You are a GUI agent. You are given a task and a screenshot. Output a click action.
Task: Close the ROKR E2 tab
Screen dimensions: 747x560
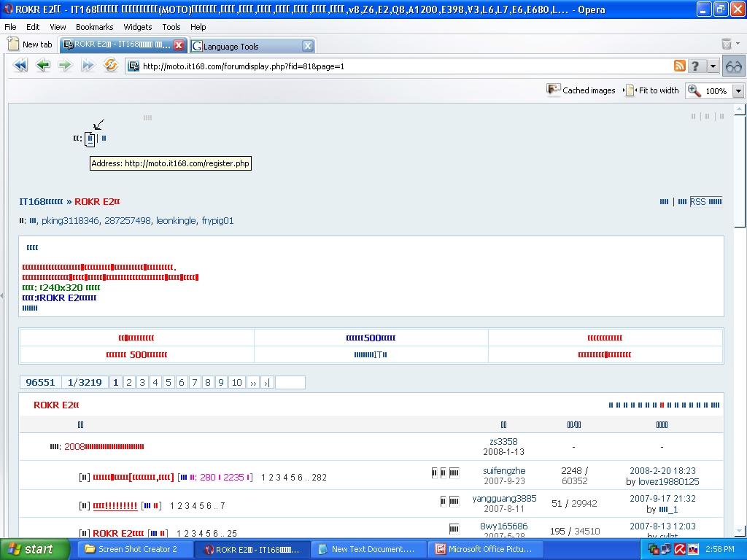[179, 44]
